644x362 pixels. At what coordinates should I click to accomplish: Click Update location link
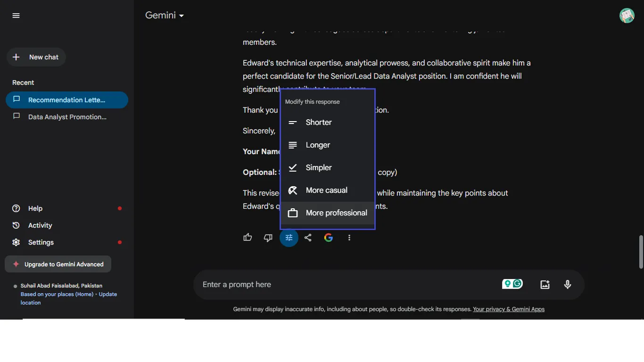pos(108,294)
